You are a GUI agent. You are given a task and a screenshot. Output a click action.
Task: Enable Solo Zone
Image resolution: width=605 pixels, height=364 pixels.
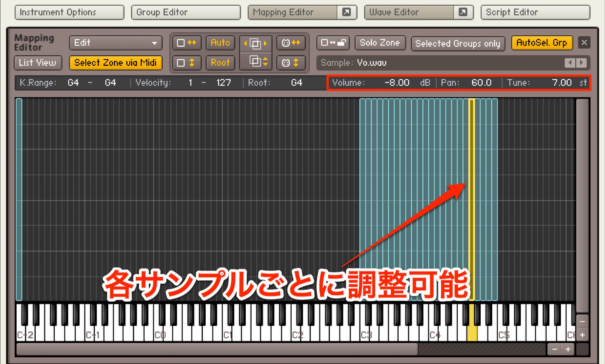[380, 43]
